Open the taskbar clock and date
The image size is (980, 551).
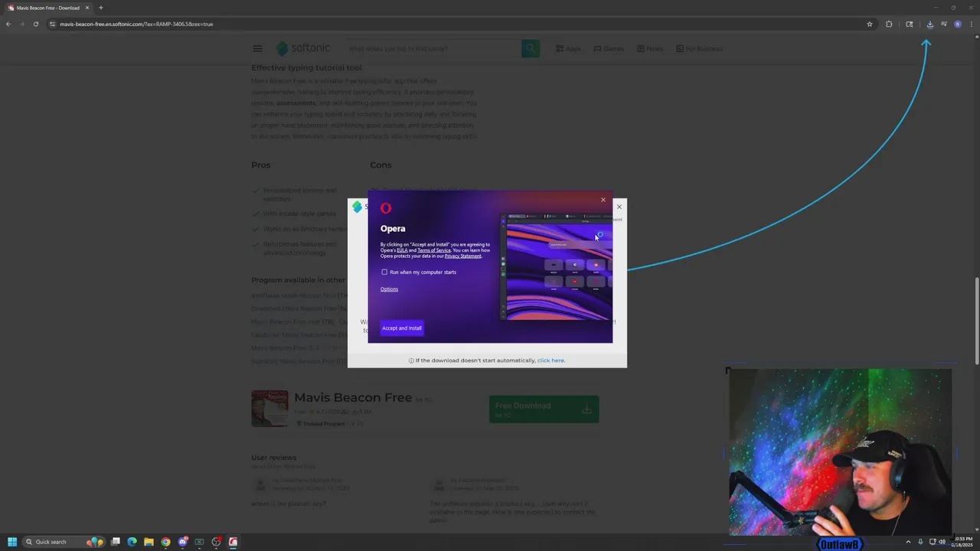click(x=961, y=542)
